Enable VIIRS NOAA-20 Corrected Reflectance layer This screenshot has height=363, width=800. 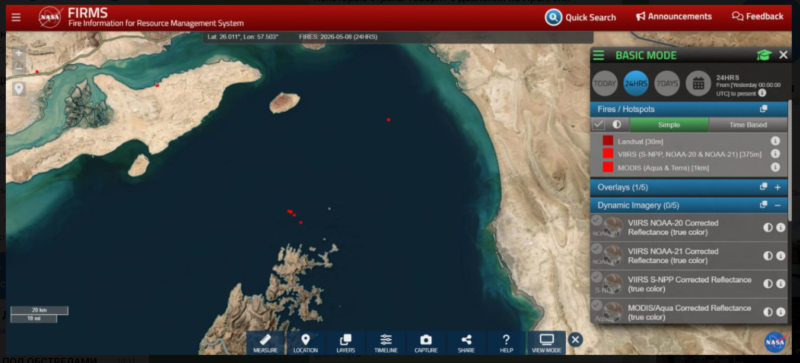[x=596, y=221]
